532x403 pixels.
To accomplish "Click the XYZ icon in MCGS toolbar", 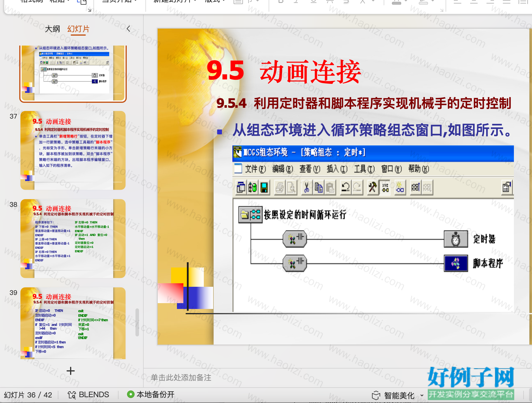I will tap(385, 187).
